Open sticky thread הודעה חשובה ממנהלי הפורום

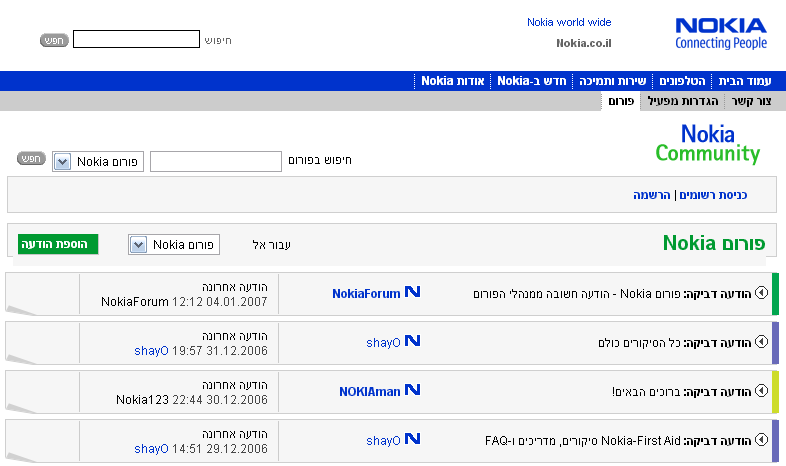(x=576, y=294)
